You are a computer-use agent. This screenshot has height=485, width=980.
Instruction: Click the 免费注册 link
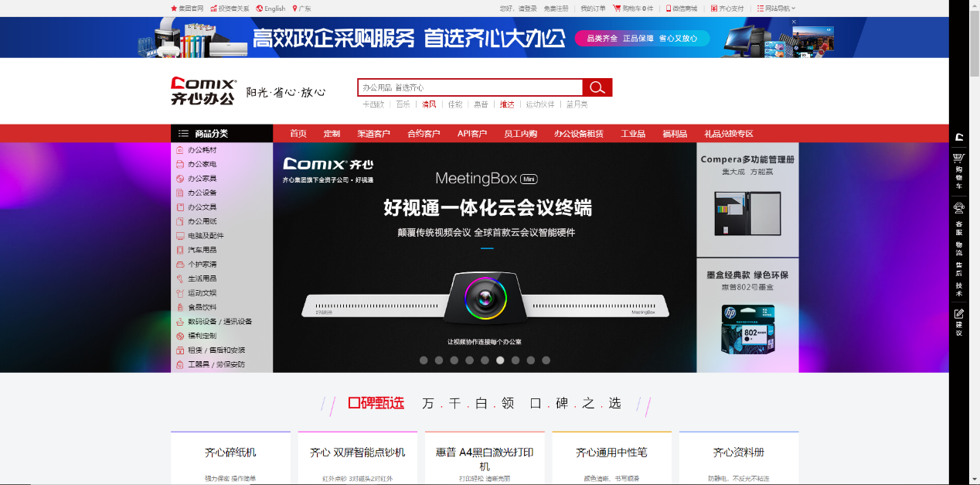point(556,9)
